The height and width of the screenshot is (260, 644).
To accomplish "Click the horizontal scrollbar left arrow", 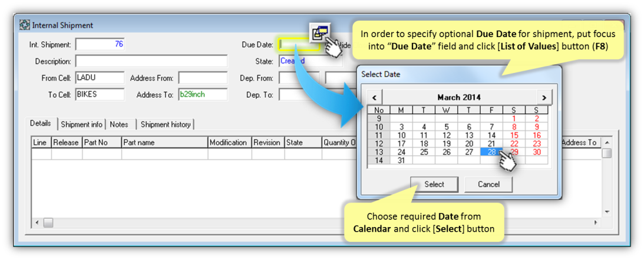I will [x=37, y=222].
